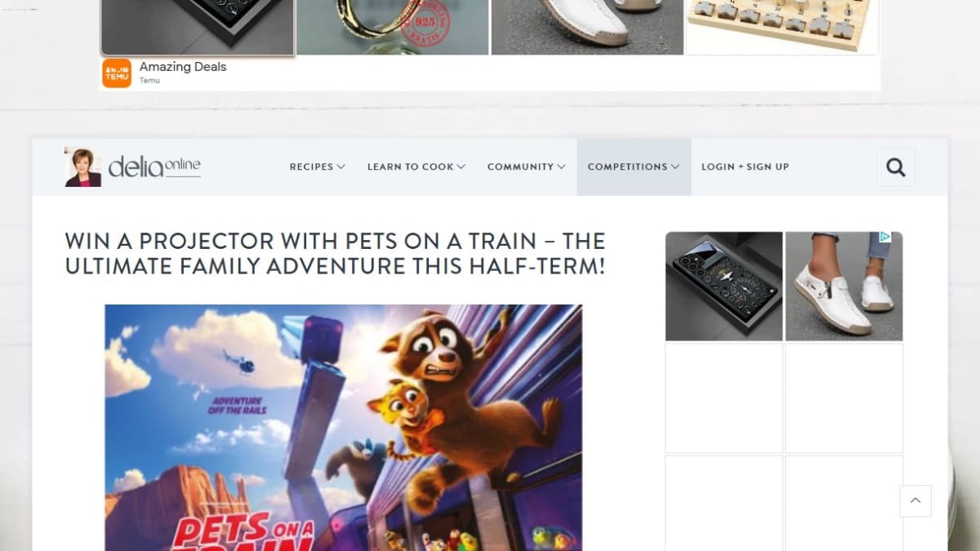Click the wooden board ad image at top
The image size is (980, 551).
click(782, 27)
